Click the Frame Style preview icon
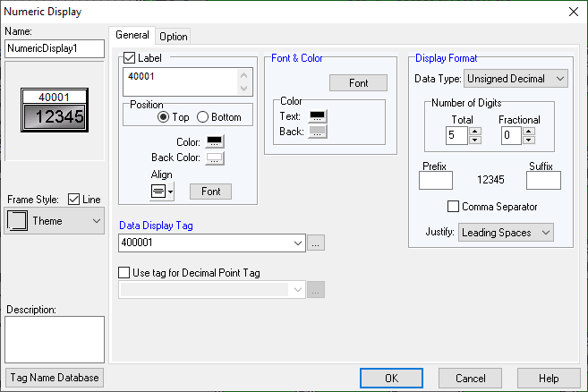This screenshot has height=392, width=588. tap(17, 220)
